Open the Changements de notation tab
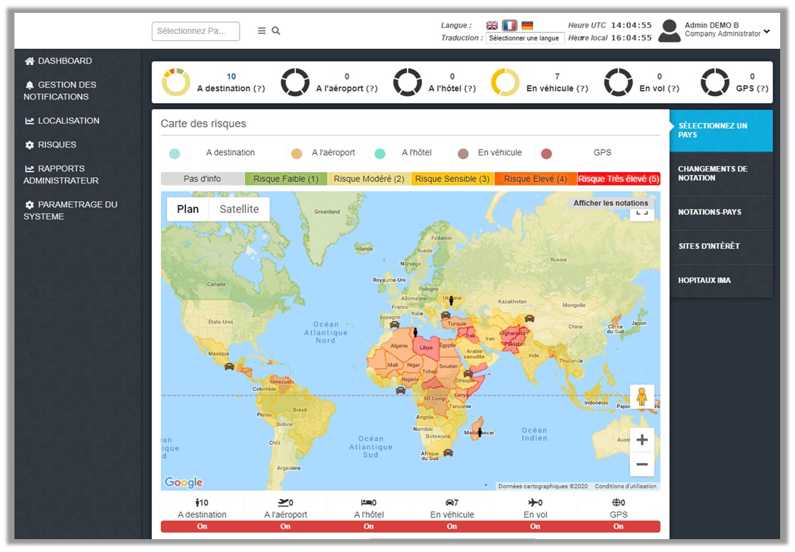Viewport: 795px width, 552px height. click(x=721, y=173)
